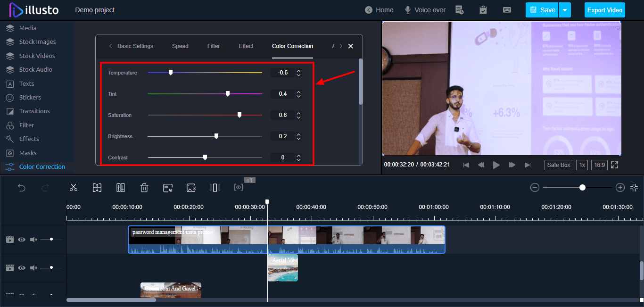The width and height of the screenshot is (644, 307).
Task: Zoom in timeline with plus icon
Action: click(620, 188)
